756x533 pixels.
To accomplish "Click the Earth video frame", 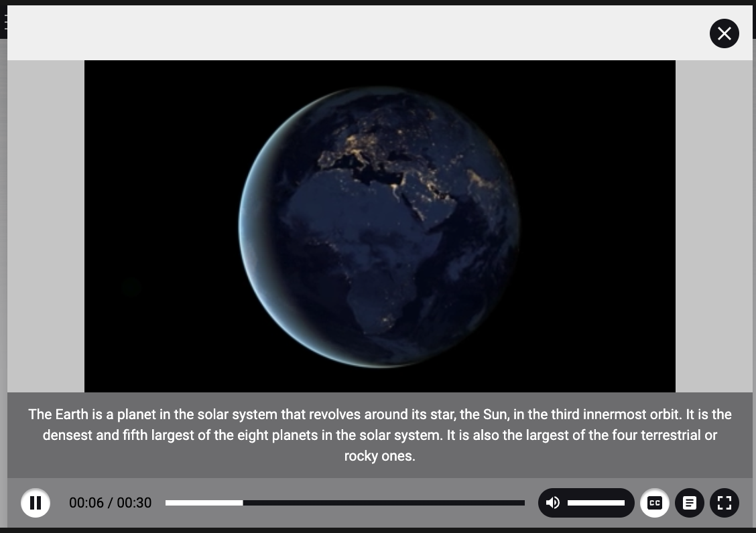I will pos(379,226).
